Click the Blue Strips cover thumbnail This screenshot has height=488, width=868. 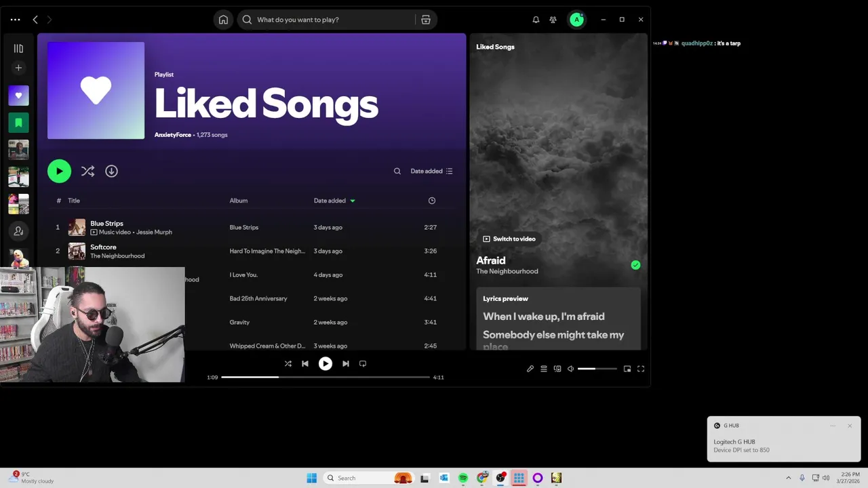point(77,227)
